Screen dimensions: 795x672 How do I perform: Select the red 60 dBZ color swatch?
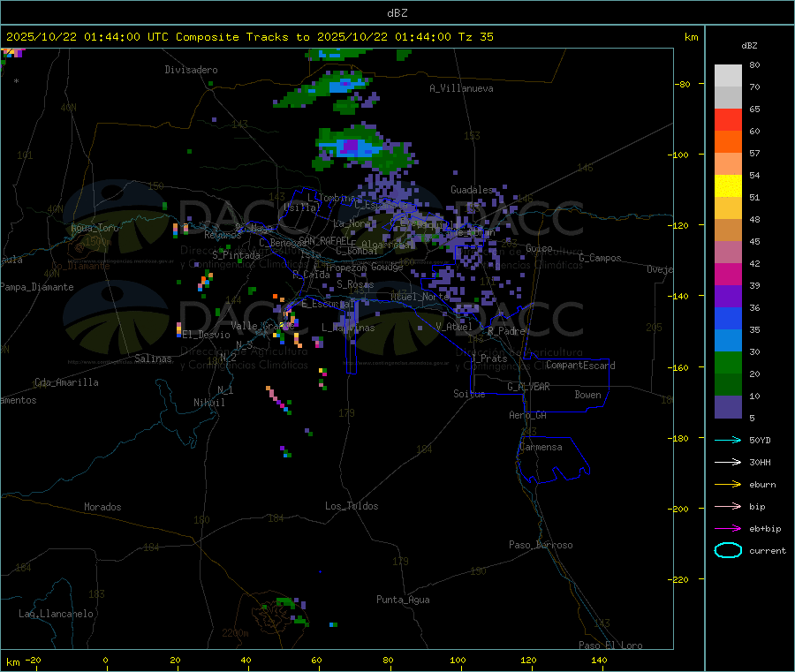[x=728, y=119]
